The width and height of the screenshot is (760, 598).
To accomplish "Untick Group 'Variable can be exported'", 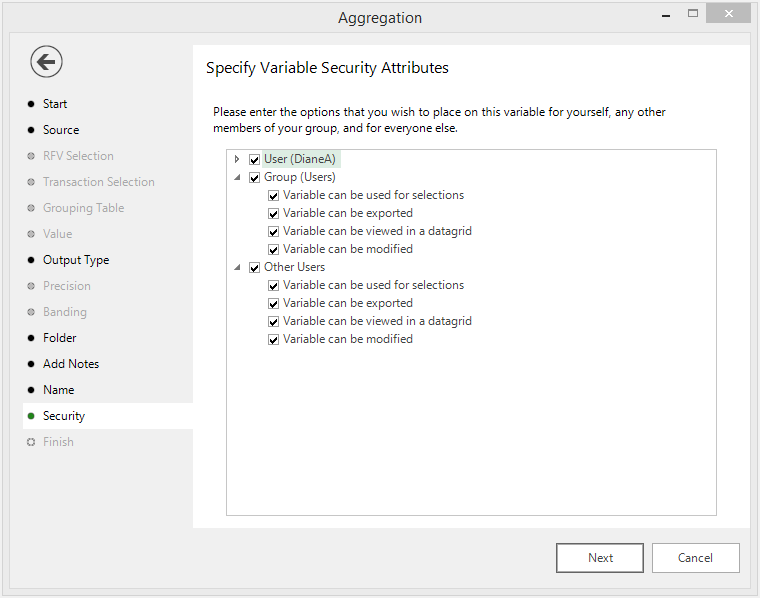I will [273, 214].
